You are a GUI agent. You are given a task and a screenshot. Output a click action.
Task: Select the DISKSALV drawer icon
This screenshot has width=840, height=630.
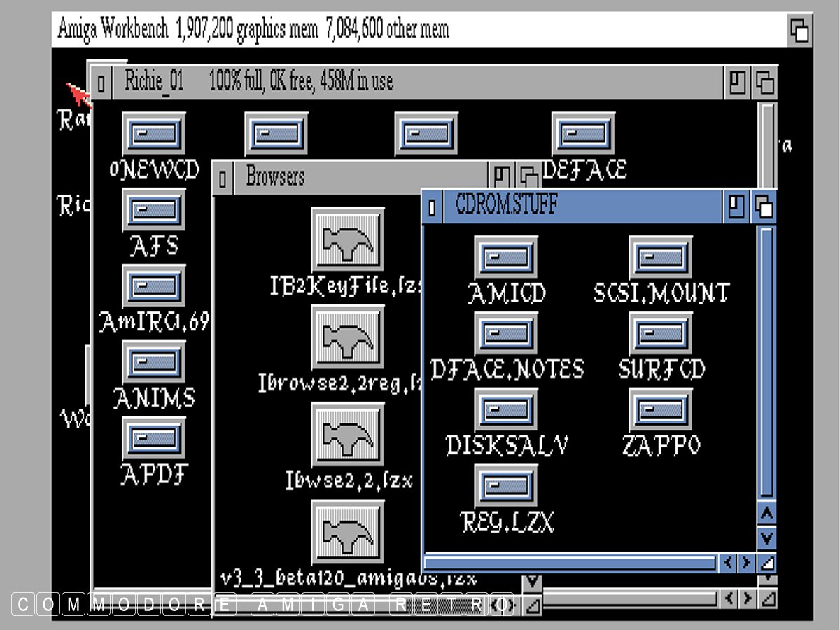[506, 410]
